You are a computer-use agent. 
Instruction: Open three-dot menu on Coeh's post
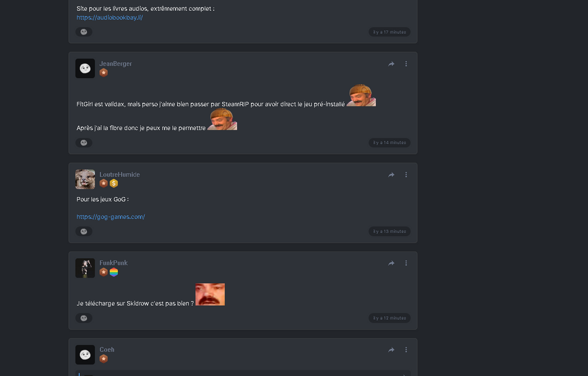click(x=406, y=350)
